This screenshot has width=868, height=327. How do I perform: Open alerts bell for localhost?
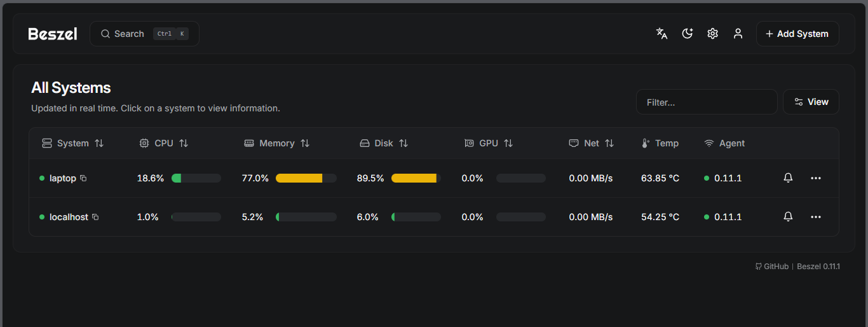[x=788, y=217]
